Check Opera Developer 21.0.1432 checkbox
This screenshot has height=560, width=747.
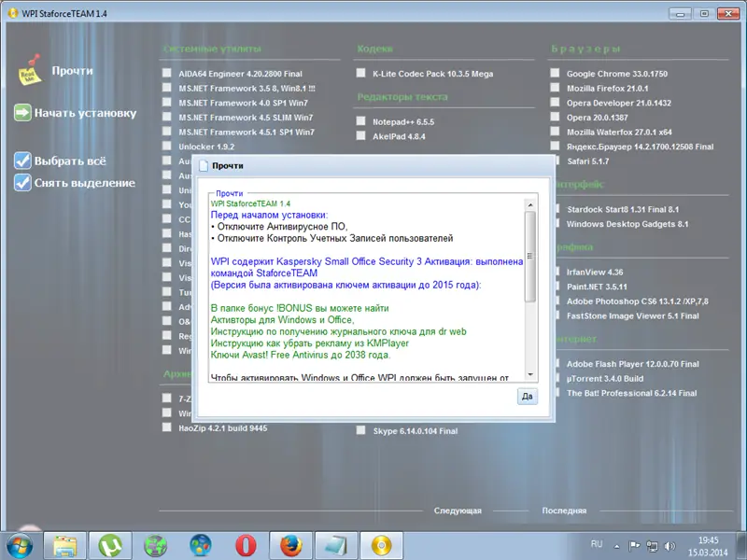pyautogui.click(x=555, y=102)
